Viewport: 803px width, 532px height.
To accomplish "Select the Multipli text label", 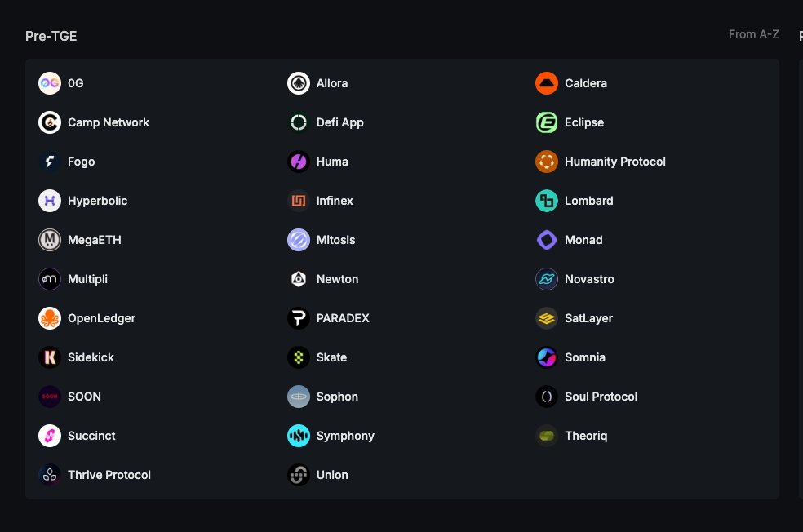I will pos(87,280).
